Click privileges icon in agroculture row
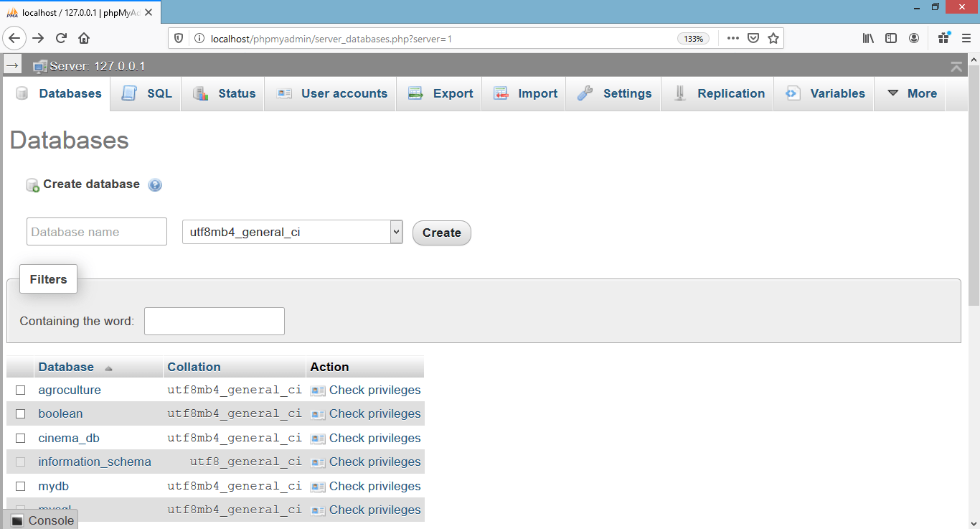The image size is (980, 529). pyautogui.click(x=318, y=390)
